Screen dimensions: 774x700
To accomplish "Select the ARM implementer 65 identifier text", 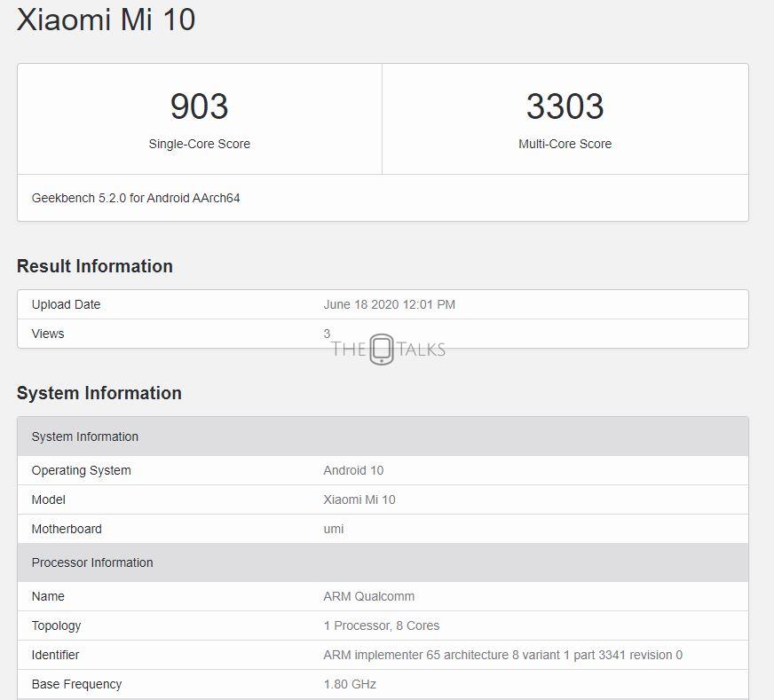I will tap(502, 655).
